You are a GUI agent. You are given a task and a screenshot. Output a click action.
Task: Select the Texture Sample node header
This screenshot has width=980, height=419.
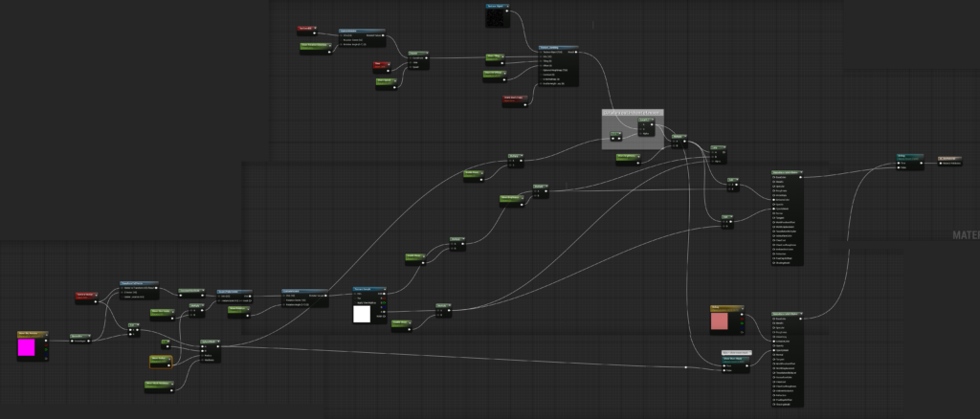coord(370,289)
